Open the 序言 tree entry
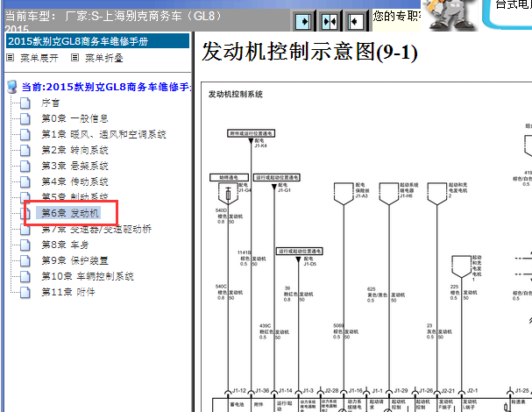 (x=50, y=103)
